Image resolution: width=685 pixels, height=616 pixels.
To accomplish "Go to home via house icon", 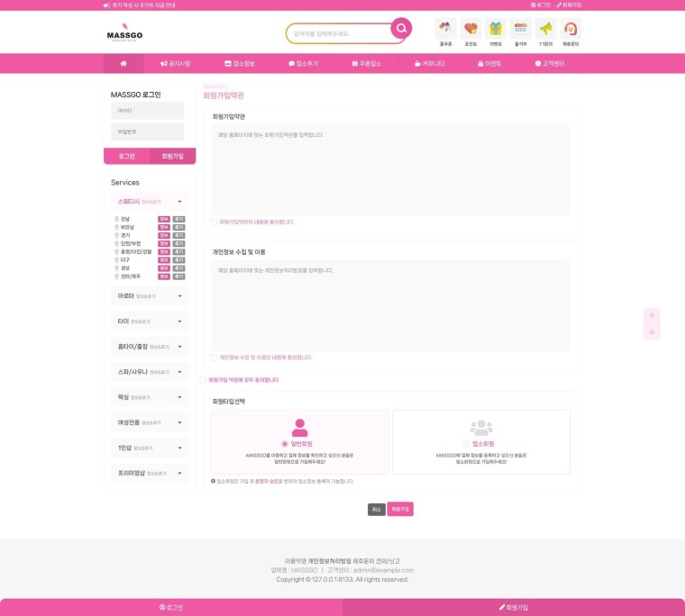I will [123, 63].
